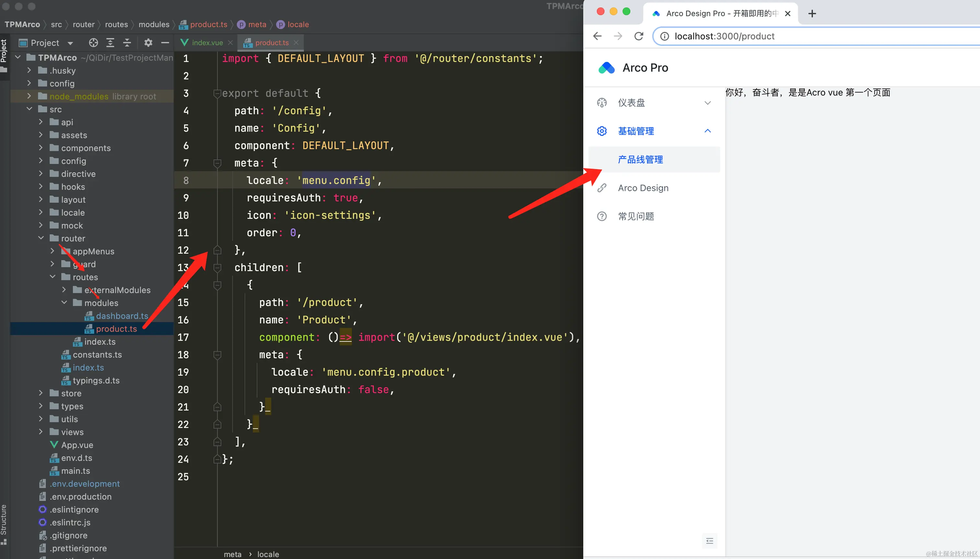Open the Arco Design link

[643, 188]
